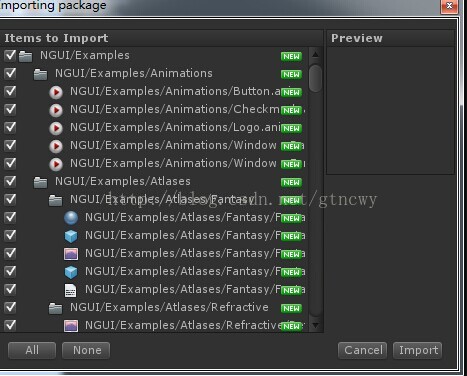467x376 pixels.
Task: Click the Atlases/Refractive folder icon
Action: point(55,308)
